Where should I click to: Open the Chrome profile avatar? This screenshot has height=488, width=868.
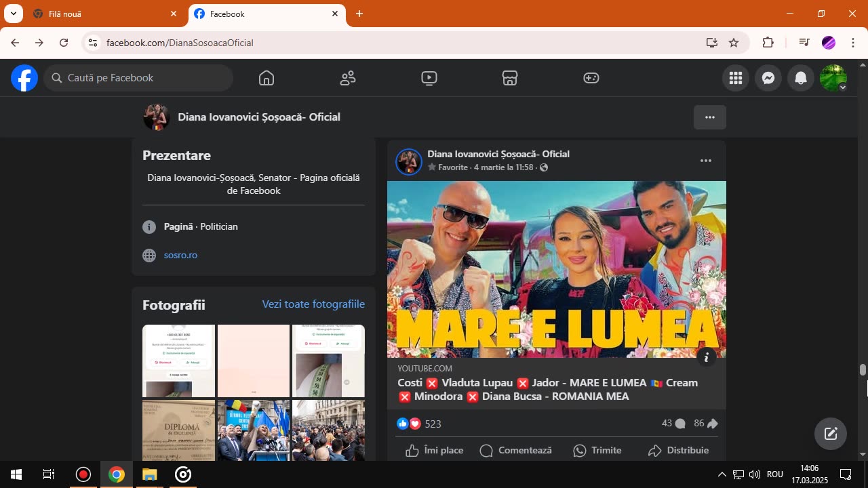tap(829, 43)
